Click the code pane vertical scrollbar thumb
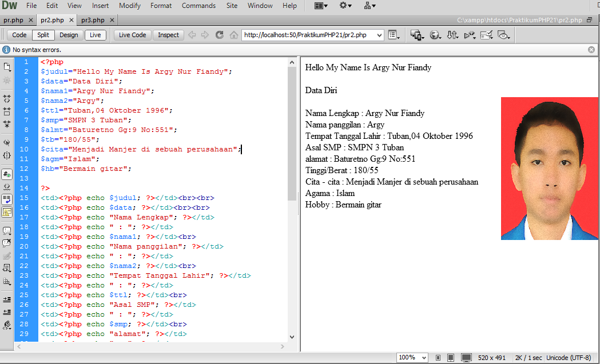This screenshot has height=364, width=600. [292, 134]
